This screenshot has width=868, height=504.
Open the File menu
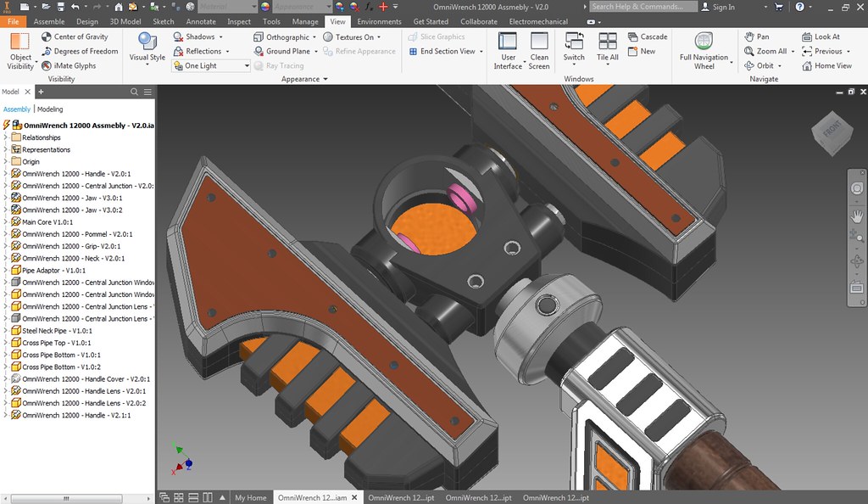point(14,21)
